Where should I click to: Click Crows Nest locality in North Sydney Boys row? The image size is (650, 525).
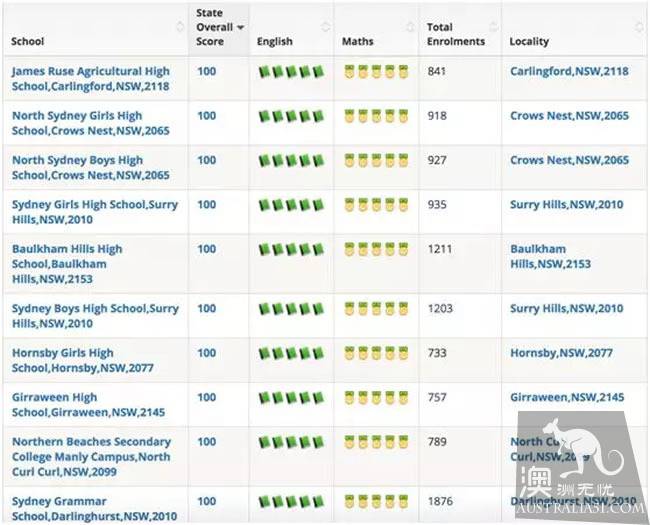coord(570,160)
